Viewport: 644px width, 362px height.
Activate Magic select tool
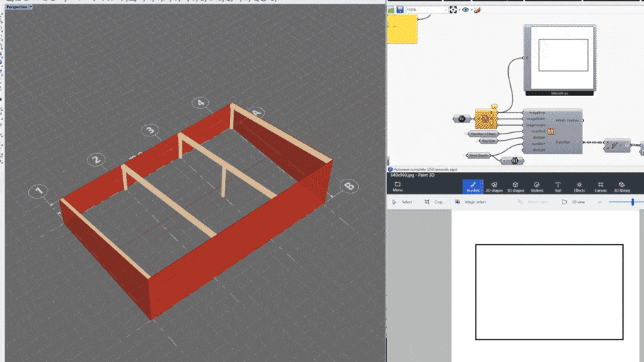471,202
